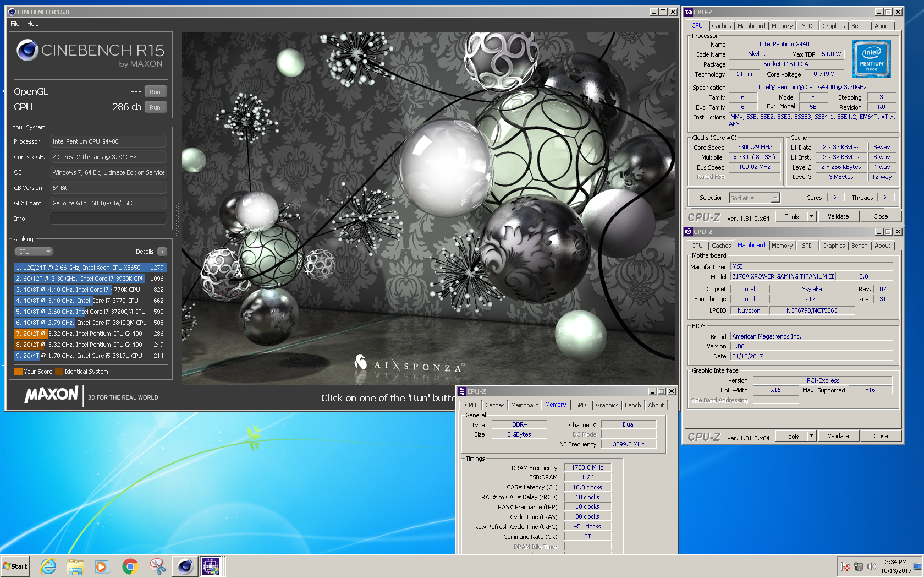Click Validate in Mainboard CPU-Z window

[838, 436]
